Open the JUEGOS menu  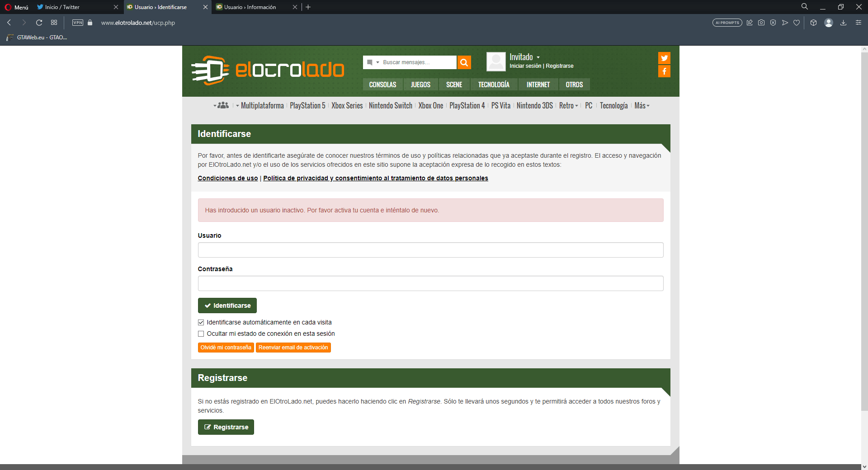point(420,85)
